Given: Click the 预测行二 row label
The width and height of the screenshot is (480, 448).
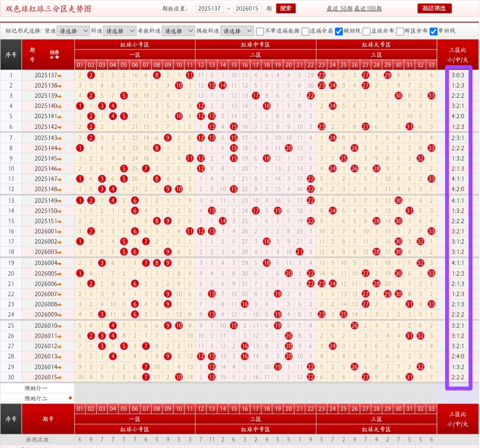Looking at the screenshot, I should click(x=36, y=398).
